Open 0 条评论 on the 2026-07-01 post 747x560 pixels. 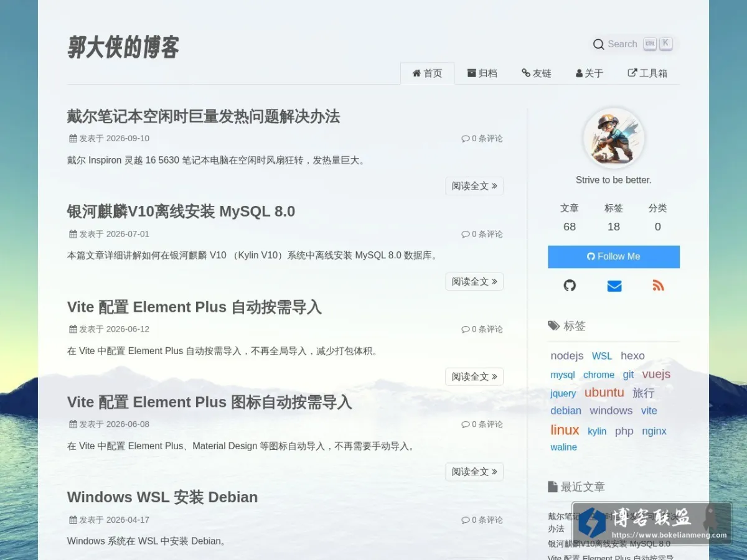(x=482, y=234)
